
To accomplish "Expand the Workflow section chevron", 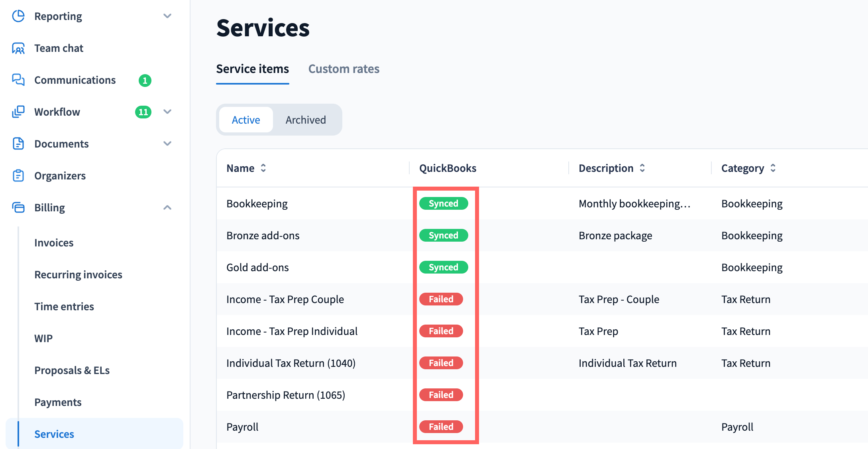I will (x=167, y=112).
